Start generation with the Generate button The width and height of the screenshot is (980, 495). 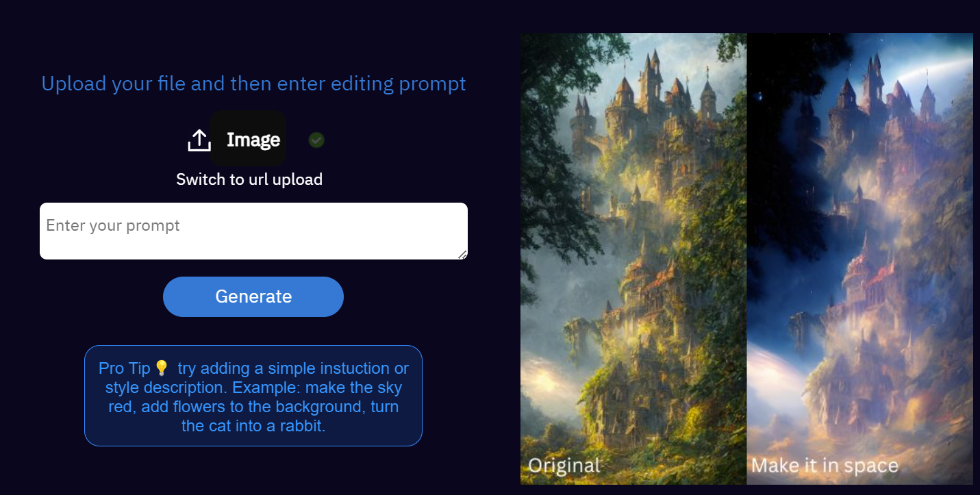253,296
